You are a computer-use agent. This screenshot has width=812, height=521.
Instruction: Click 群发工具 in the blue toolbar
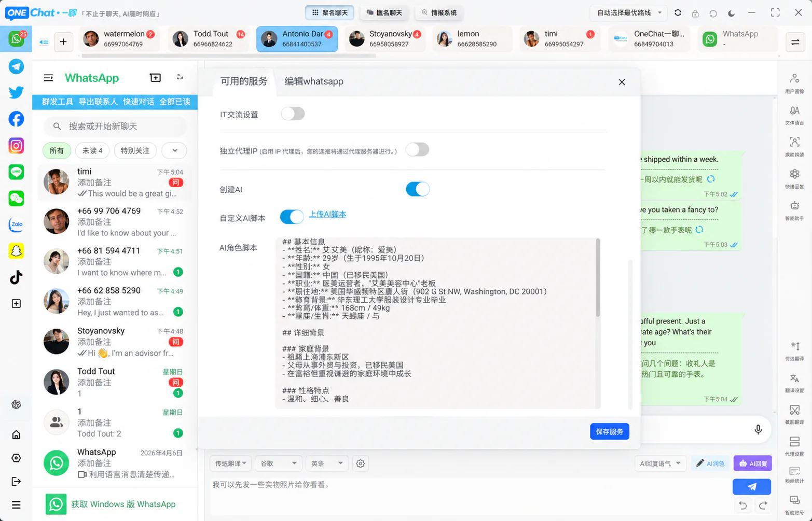pyautogui.click(x=58, y=102)
